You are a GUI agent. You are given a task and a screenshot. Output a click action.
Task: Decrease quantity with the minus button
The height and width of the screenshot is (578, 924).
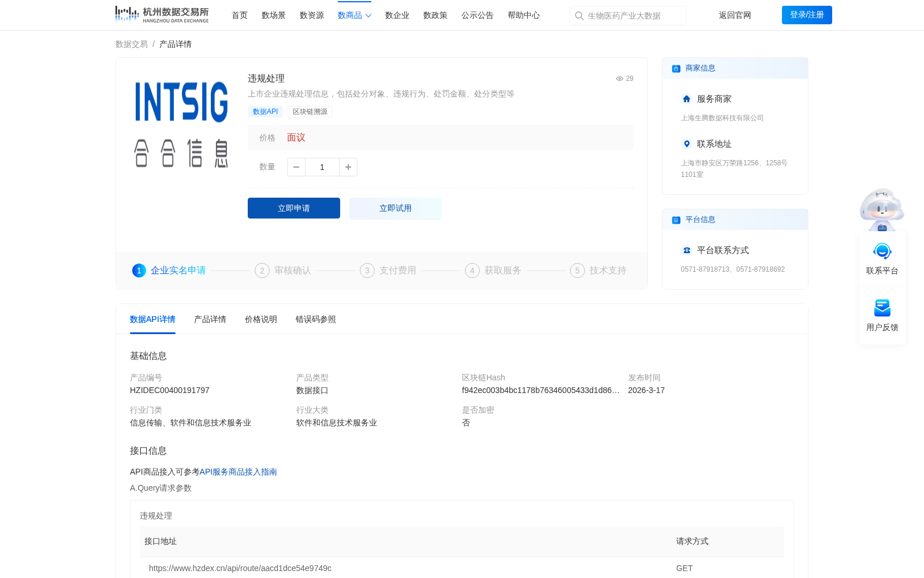[296, 167]
